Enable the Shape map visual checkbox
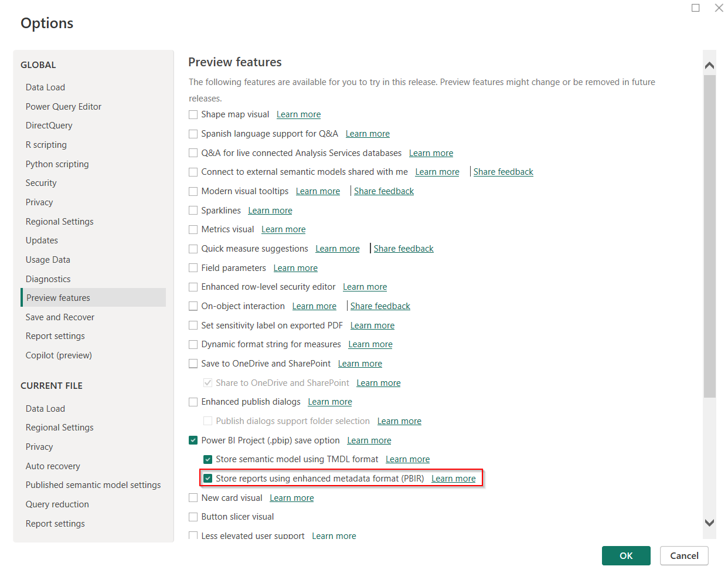This screenshot has height=573, width=728. point(193,114)
